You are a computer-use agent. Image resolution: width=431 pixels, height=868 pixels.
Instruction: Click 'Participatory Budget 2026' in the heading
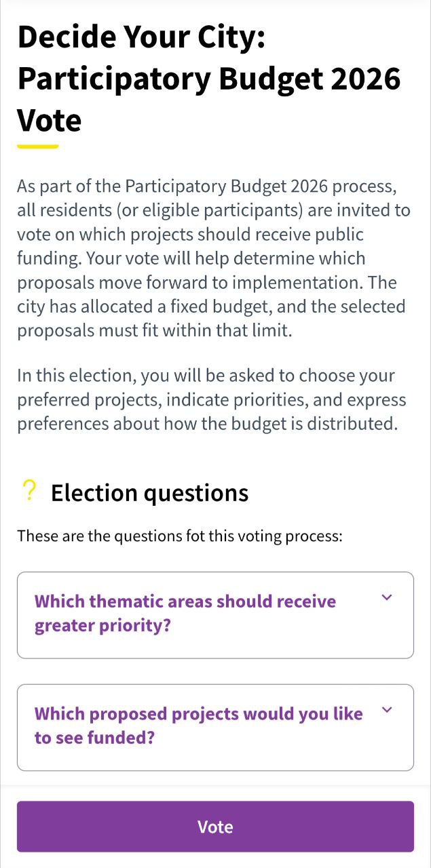click(208, 79)
